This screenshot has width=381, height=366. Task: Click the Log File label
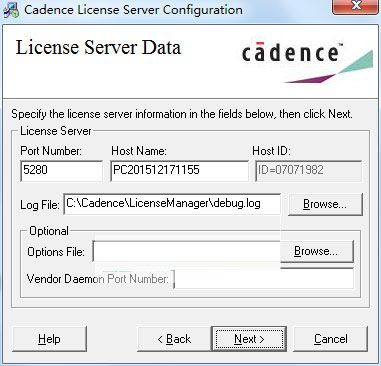[x=40, y=205]
